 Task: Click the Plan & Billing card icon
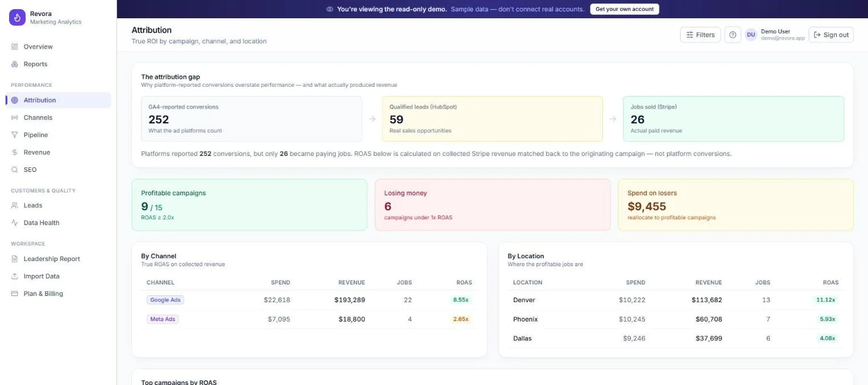click(x=15, y=294)
